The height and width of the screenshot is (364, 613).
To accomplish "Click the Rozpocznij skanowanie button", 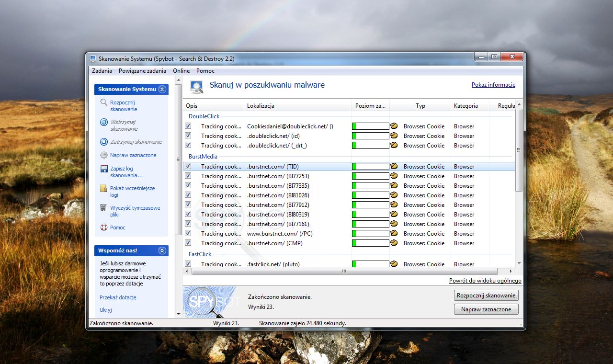I will pos(486,296).
